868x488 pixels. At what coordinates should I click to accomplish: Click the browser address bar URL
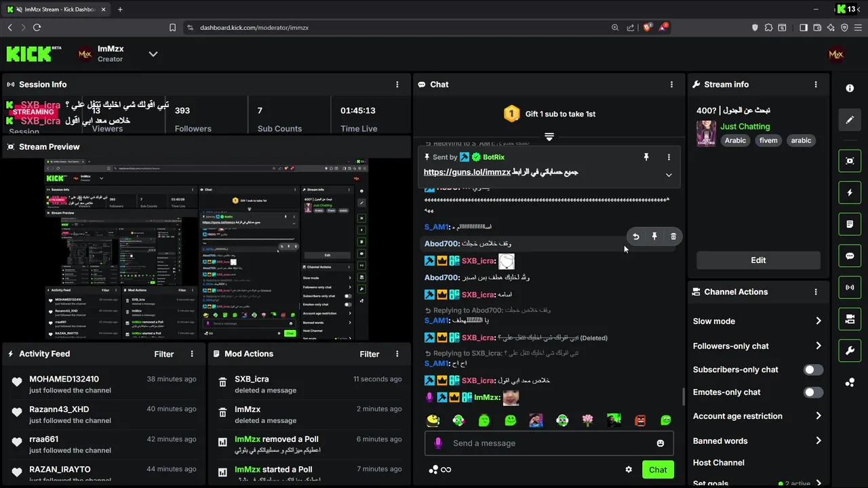[254, 28]
